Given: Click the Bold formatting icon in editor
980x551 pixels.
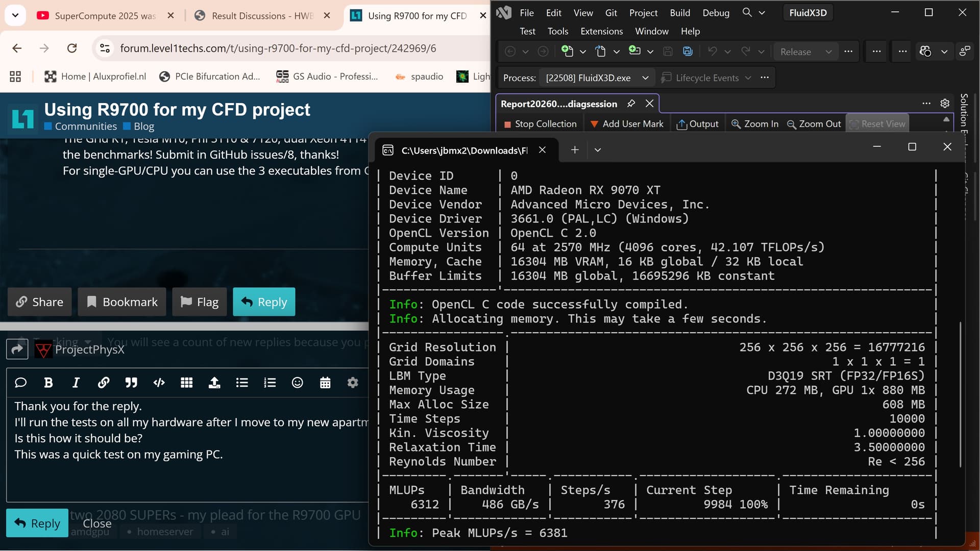Looking at the screenshot, I should click(x=48, y=383).
